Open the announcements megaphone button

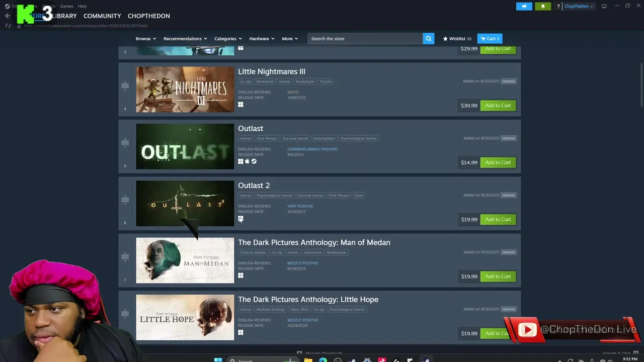pyautogui.click(x=524, y=6)
